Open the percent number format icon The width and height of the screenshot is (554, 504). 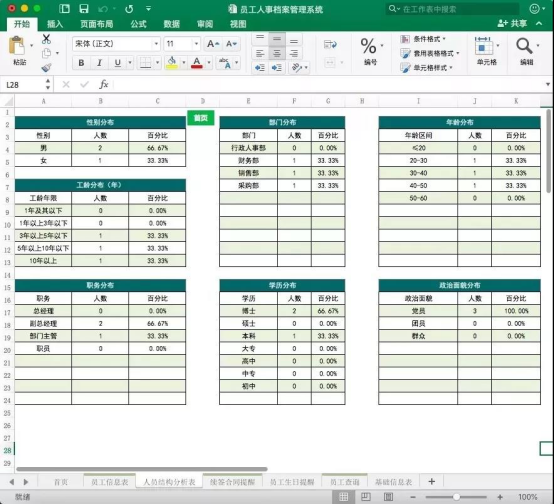tap(369, 46)
